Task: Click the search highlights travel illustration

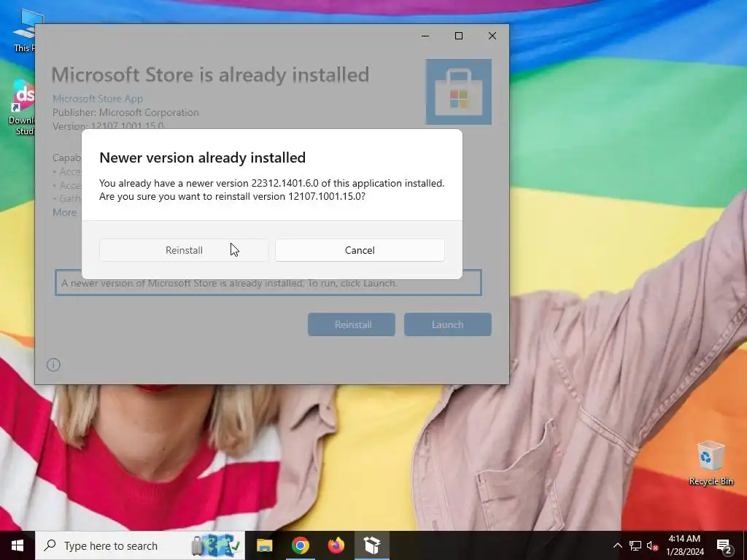Action: point(216,545)
